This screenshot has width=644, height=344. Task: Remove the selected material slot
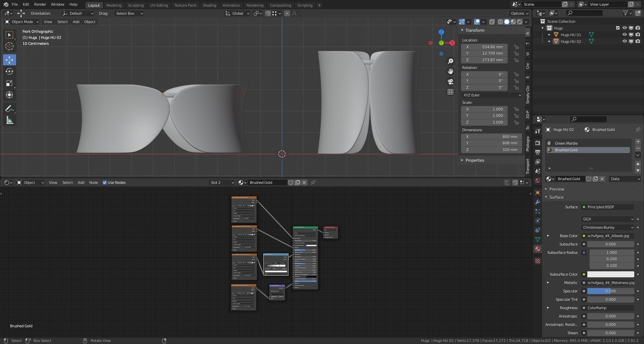click(x=638, y=148)
